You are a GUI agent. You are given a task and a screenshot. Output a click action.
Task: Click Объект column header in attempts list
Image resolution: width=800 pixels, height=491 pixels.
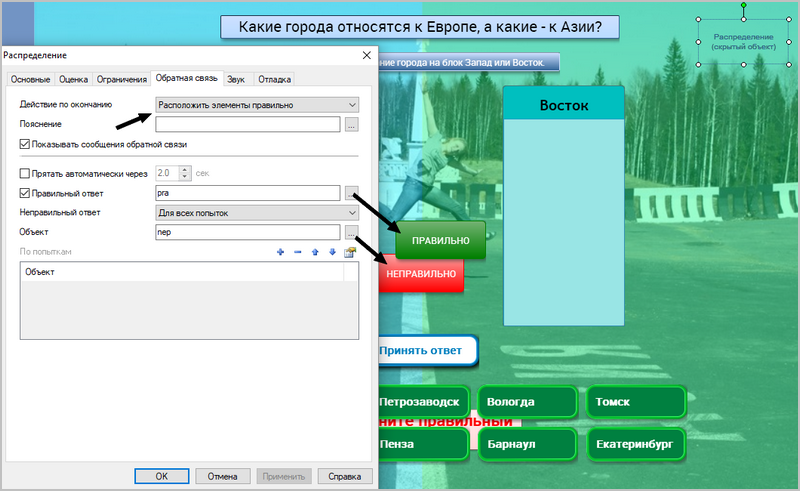pos(184,272)
